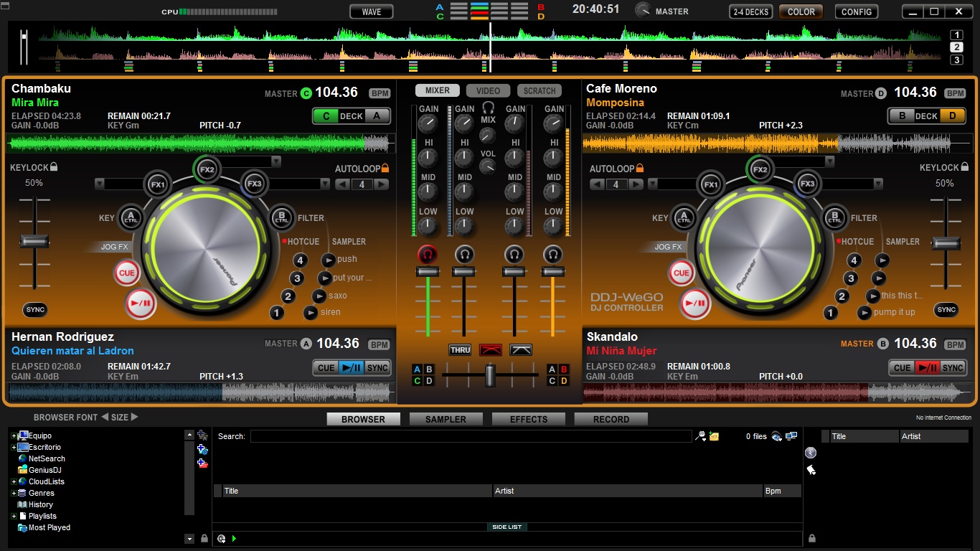Click the FX2 button on left deck
Viewport: 980px width, 551px height.
(x=207, y=170)
